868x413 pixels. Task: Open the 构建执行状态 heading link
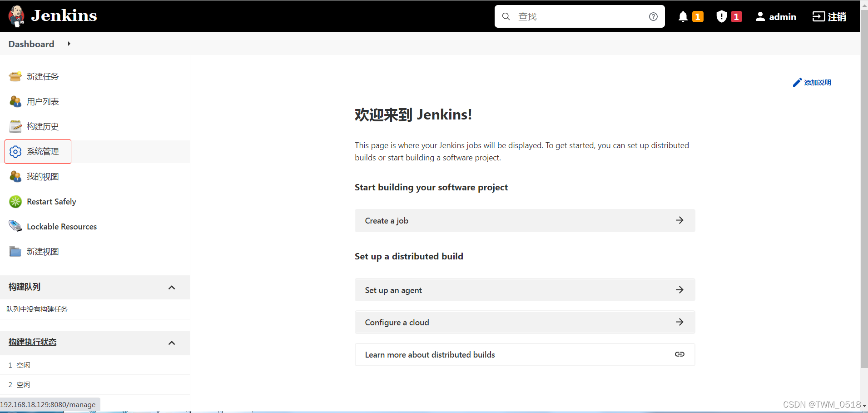32,342
